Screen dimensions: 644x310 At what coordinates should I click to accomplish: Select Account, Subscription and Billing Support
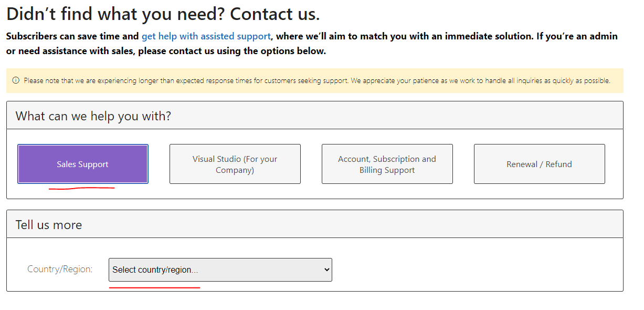(x=387, y=164)
